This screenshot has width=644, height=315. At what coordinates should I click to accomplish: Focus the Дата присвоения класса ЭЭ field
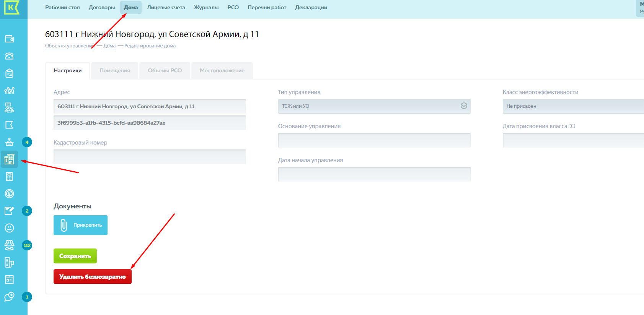[x=573, y=140]
